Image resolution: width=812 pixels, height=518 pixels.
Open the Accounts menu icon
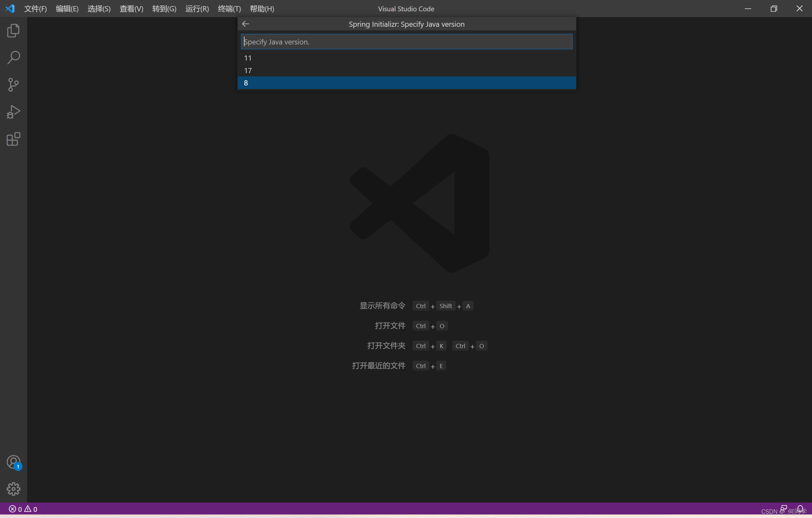coord(13,462)
